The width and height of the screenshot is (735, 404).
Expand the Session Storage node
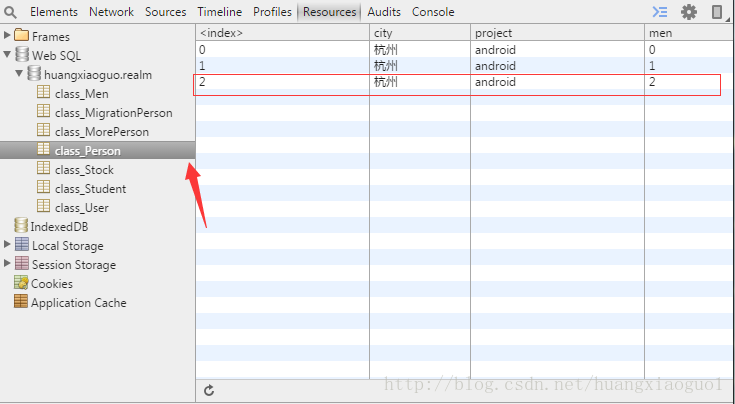7,263
